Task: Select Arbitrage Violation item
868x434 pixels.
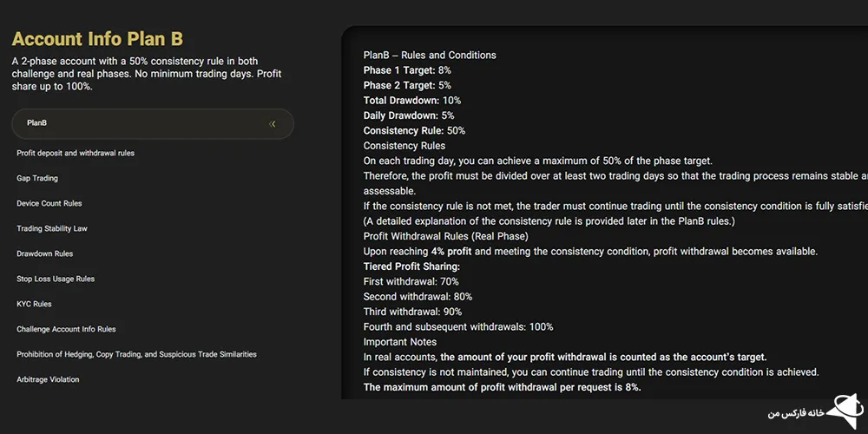Action: tap(48, 379)
